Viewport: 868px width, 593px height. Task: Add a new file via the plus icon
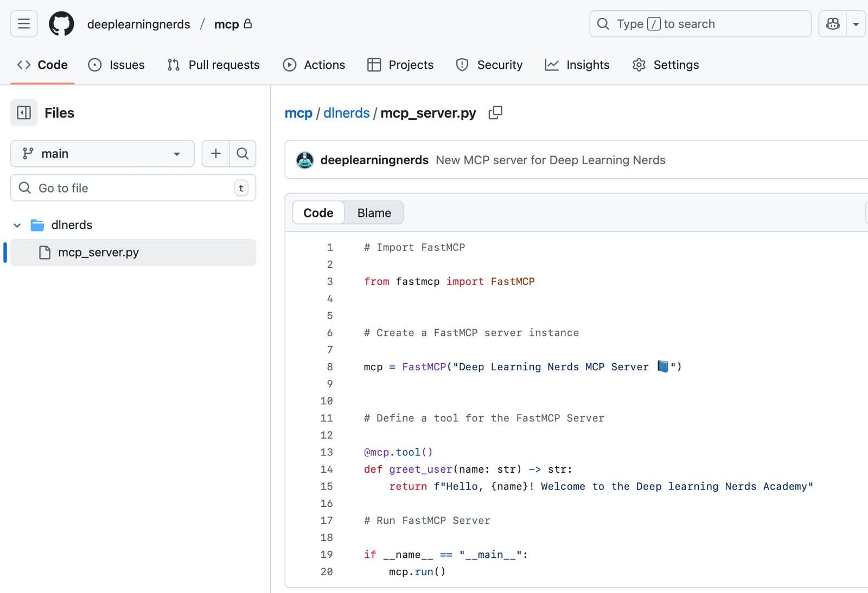pyautogui.click(x=215, y=153)
